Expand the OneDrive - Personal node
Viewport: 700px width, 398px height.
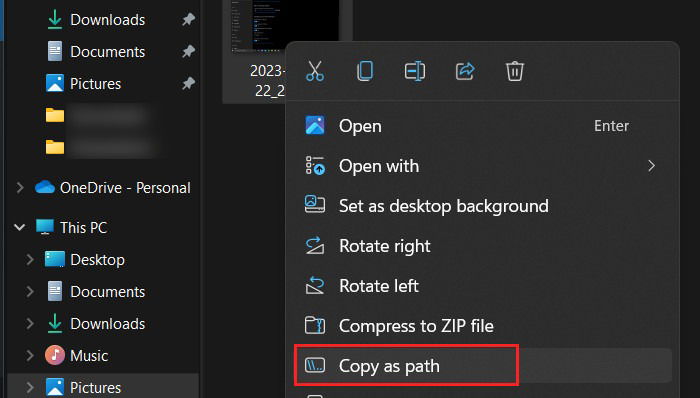pyautogui.click(x=20, y=187)
